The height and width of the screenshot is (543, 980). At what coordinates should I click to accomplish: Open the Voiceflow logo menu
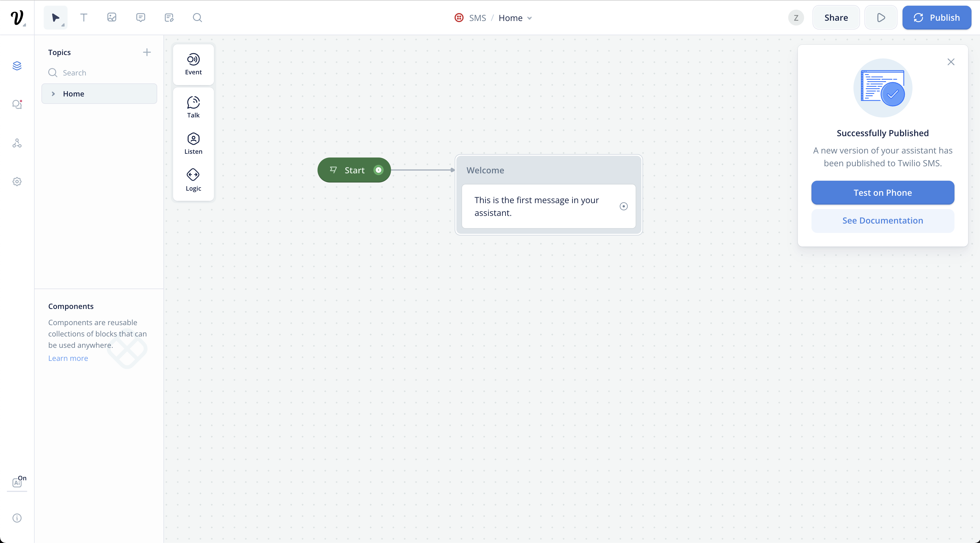click(x=17, y=18)
